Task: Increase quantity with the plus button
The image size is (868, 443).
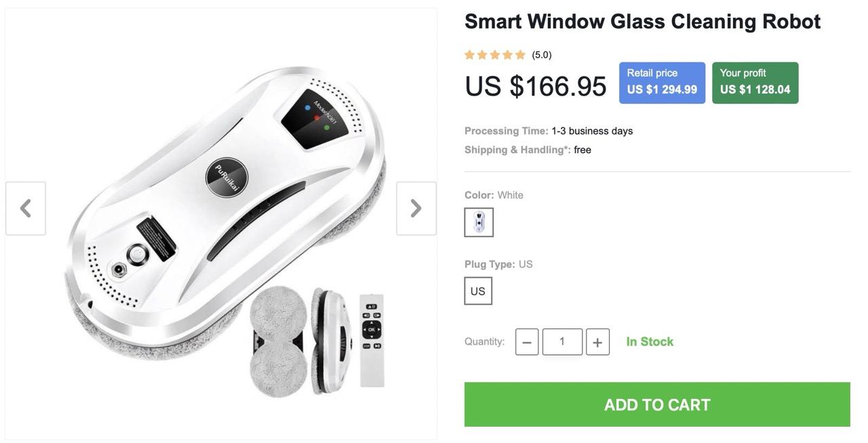Action: (x=597, y=342)
